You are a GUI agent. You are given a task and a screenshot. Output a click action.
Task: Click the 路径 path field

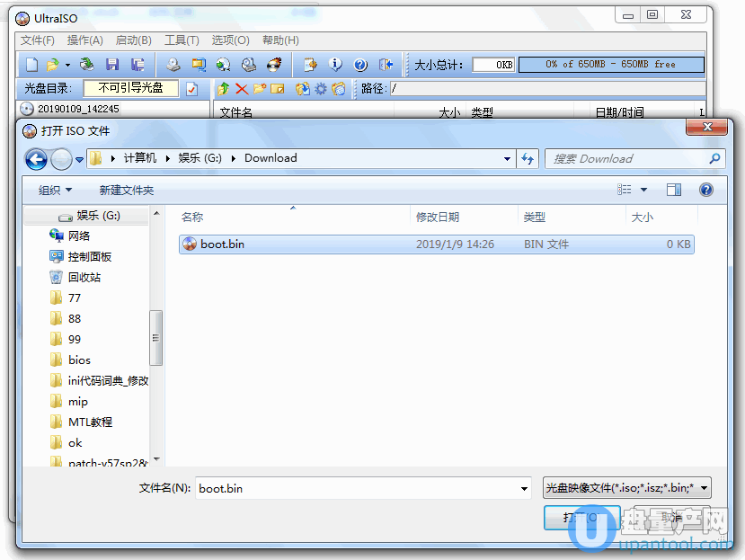coord(547,88)
